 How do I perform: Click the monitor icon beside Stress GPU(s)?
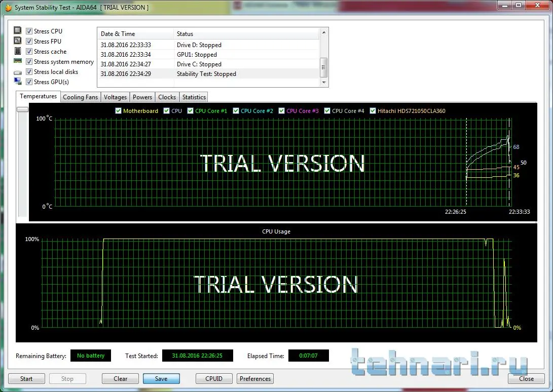(x=18, y=82)
